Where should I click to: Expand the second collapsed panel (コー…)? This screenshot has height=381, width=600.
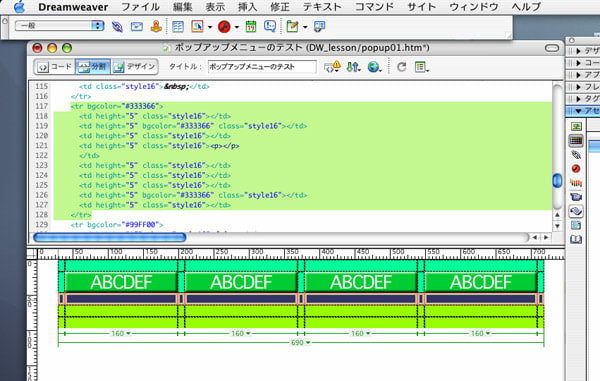coord(579,63)
